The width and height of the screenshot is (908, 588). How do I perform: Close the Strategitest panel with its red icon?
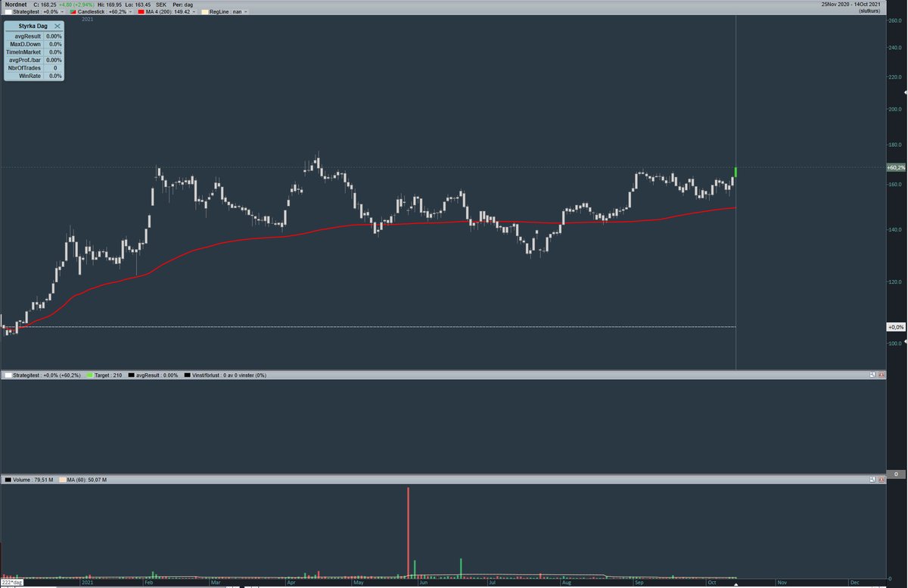coord(881,375)
